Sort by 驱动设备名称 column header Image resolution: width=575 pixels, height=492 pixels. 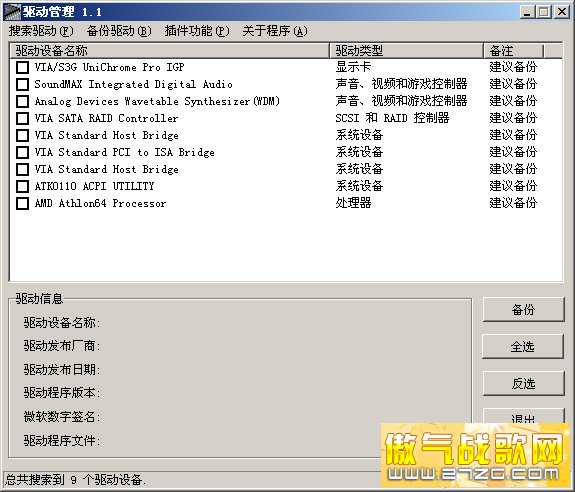(169, 51)
